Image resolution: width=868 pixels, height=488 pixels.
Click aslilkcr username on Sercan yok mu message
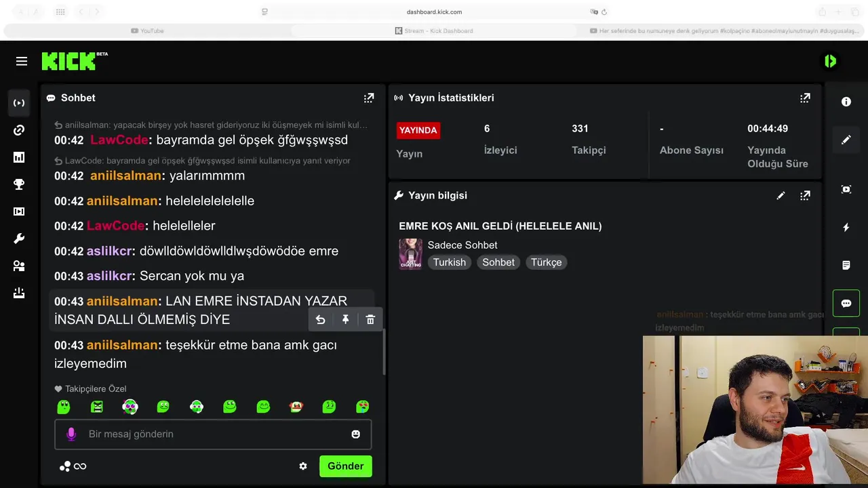111,276
